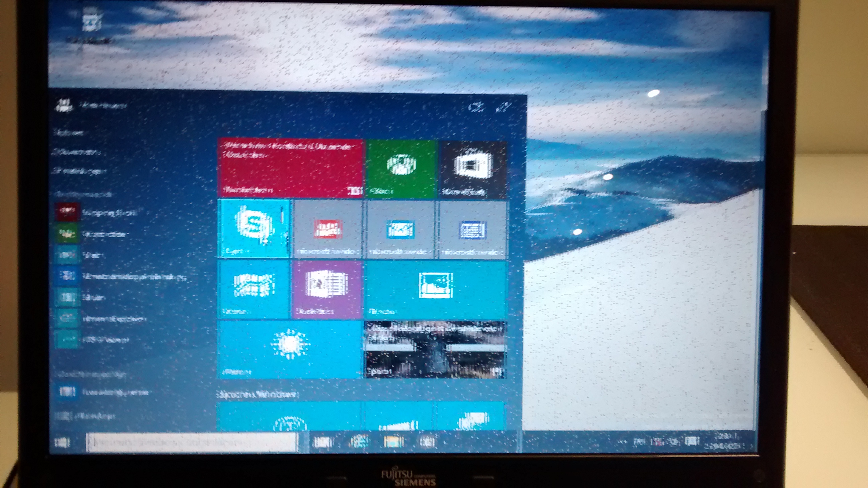Open the power options button in Start menu
The image size is (868, 488).
(476, 108)
